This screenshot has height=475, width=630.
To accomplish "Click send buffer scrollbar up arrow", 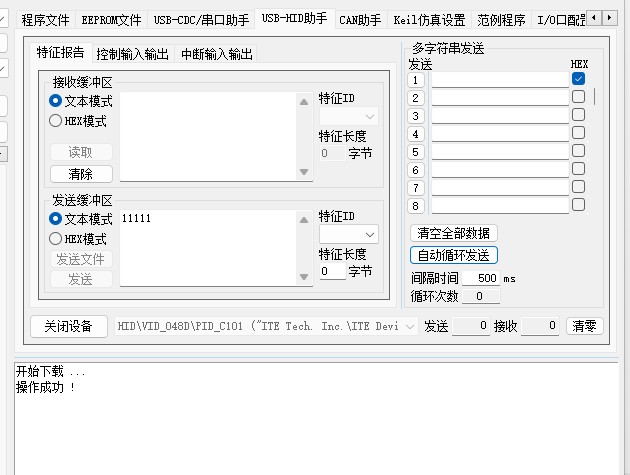I will [x=304, y=220].
